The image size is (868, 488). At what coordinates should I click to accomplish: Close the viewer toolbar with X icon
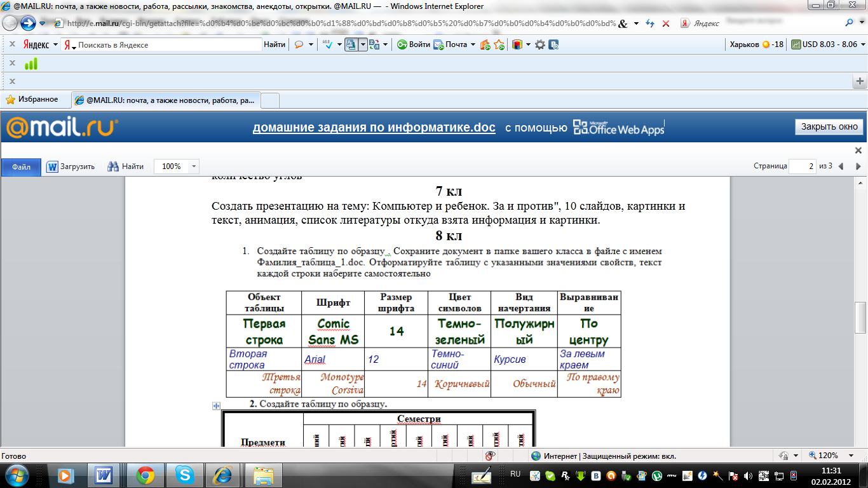[x=858, y=151]
